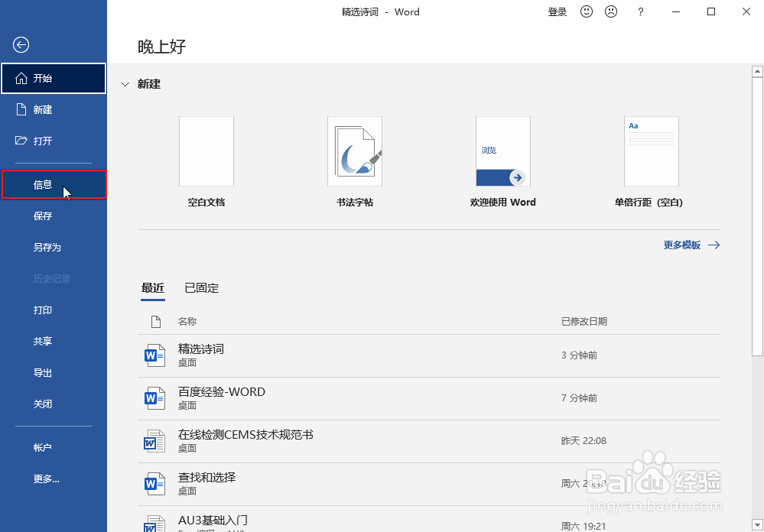Collapse the 新建 section chevron
Screen dimensions: 764x532
pos(125,84)
